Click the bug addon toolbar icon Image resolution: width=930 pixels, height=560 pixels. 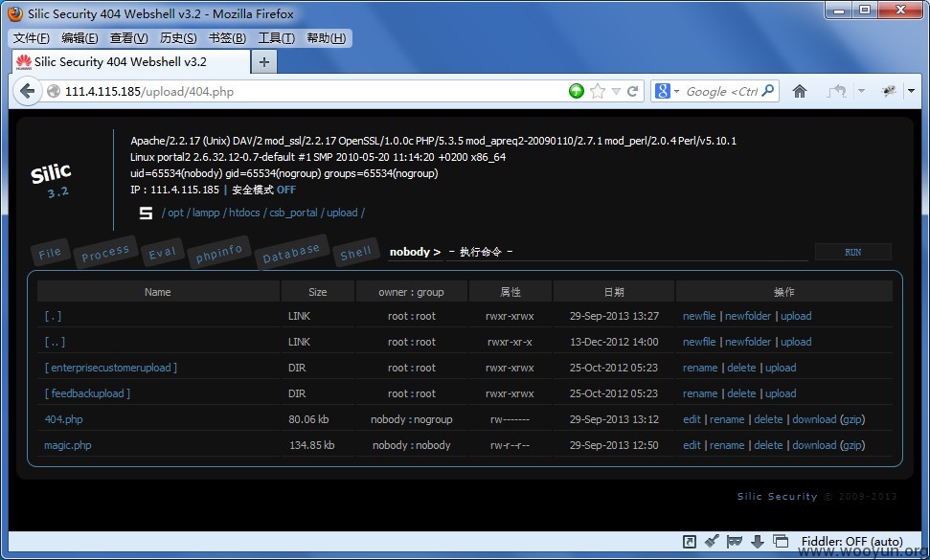(889, 91)
